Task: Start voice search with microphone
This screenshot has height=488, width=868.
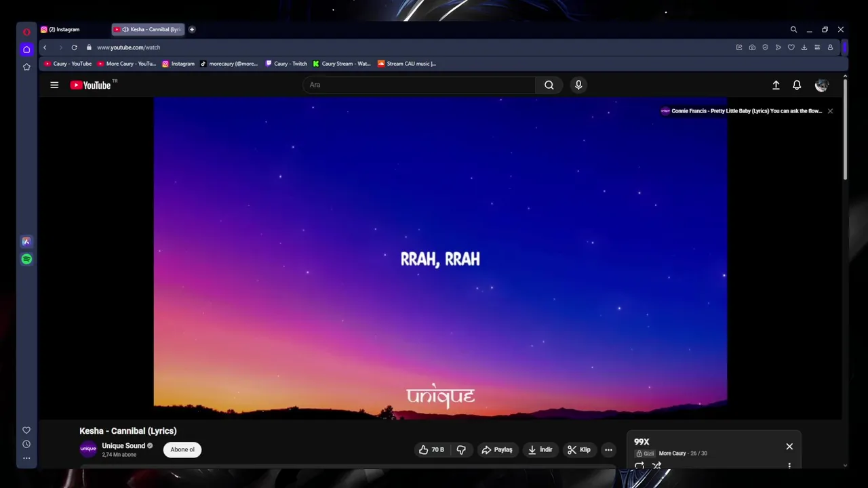Action: (x=578, y=85)
